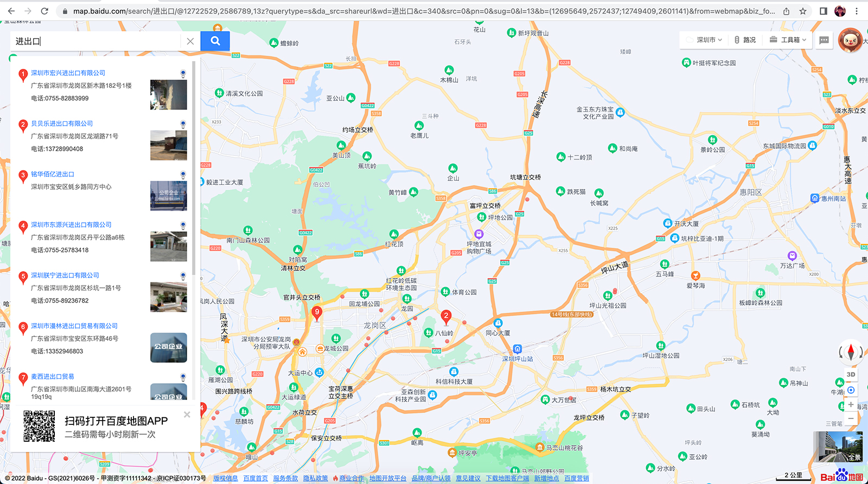Open result 深圳市漫林进出口贸易有限公司
Screen dimensions: 868x484
point(74,326)
